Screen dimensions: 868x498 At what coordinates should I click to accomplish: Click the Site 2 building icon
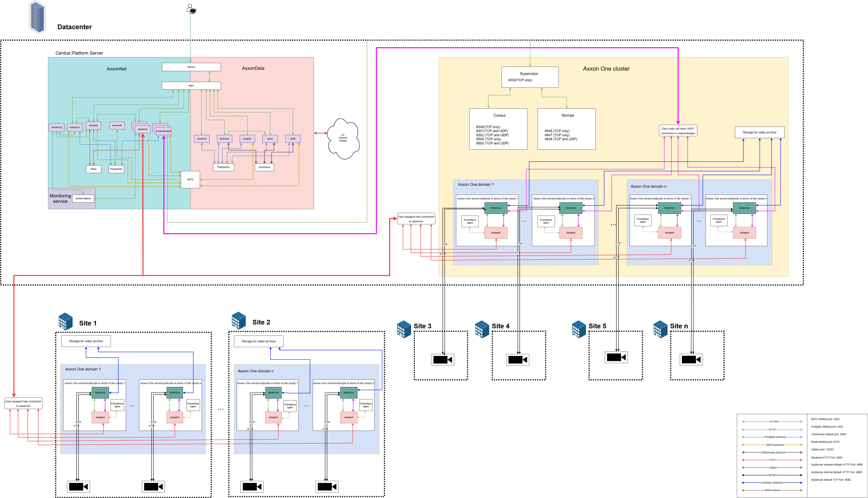tap(239, 321)
